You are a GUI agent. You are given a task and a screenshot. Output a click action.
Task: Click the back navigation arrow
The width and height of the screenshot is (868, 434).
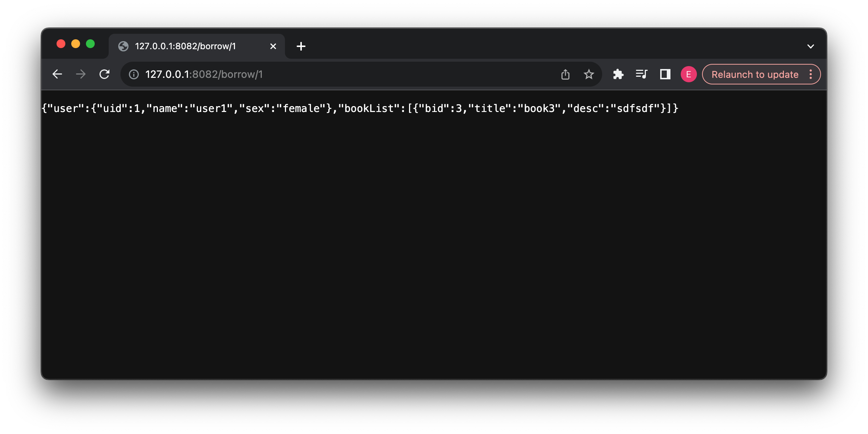pyautogui.click(x=58, y=75)
